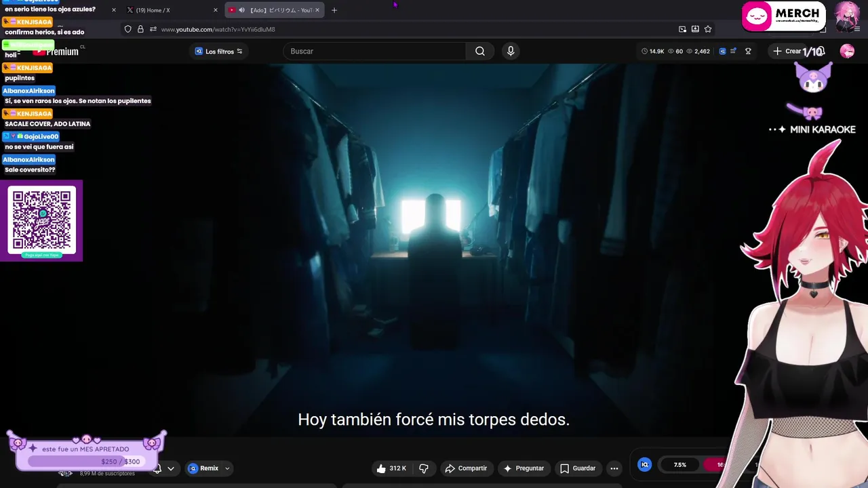The height and width of the screenshot is (488, 868).
Task: Click the Guardar button
Action: tap(578, 468)
